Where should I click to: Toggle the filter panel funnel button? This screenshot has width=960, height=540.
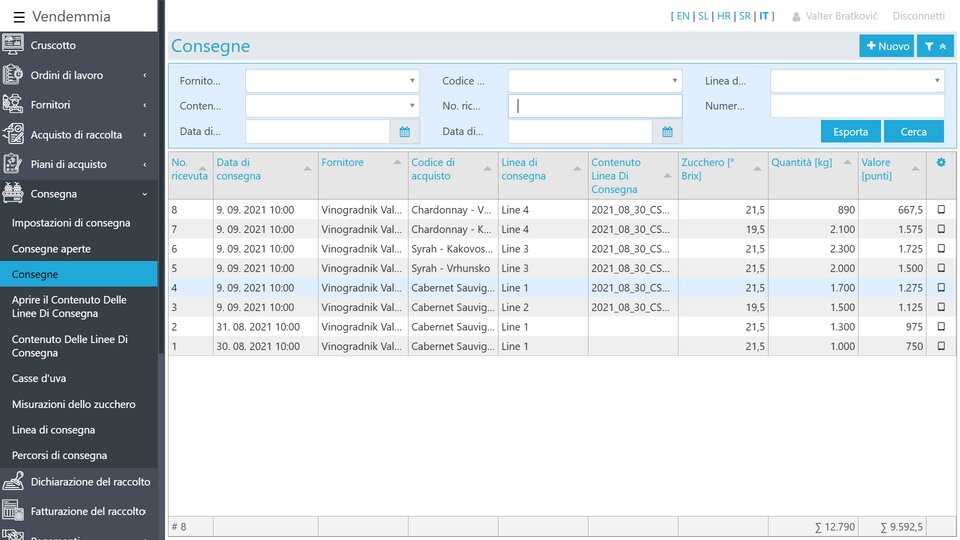click(935, 46)
